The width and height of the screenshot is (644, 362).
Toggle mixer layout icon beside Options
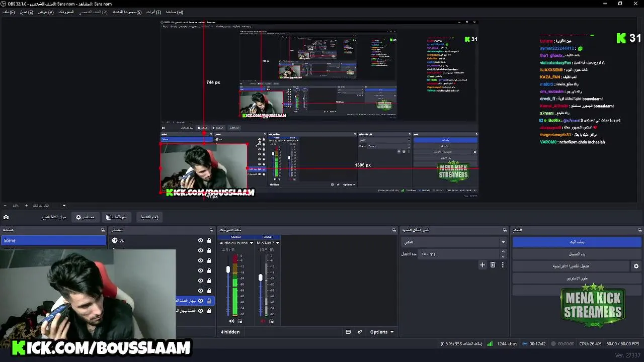pyautogui.click(x=348, y=332)
